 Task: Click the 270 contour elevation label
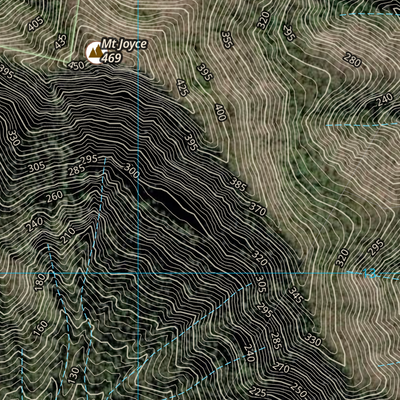point(281,368)
